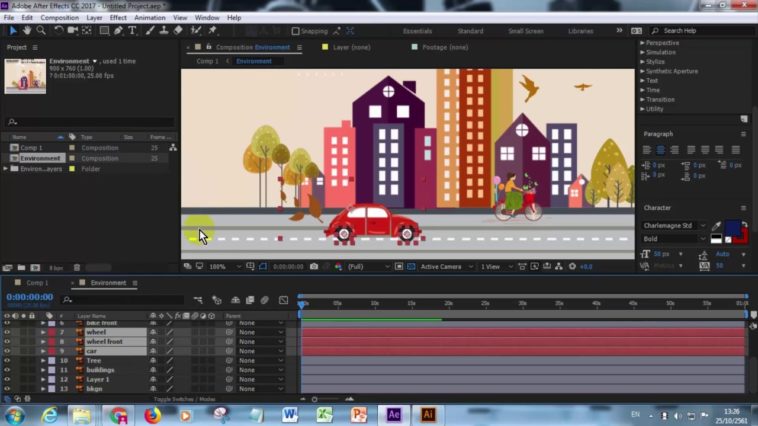Click the snapshot camera icon below viewer
758x426 pixels.
314,267
